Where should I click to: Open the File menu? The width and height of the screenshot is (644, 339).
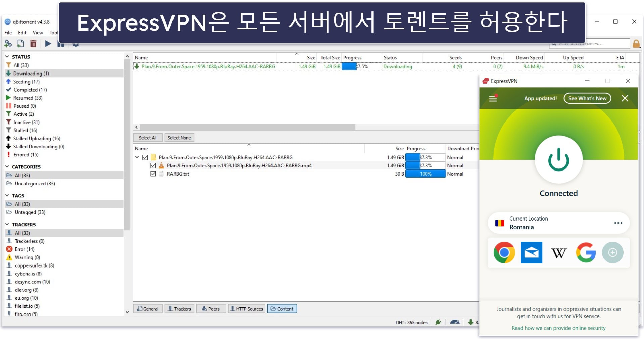[x=8, y=33]
